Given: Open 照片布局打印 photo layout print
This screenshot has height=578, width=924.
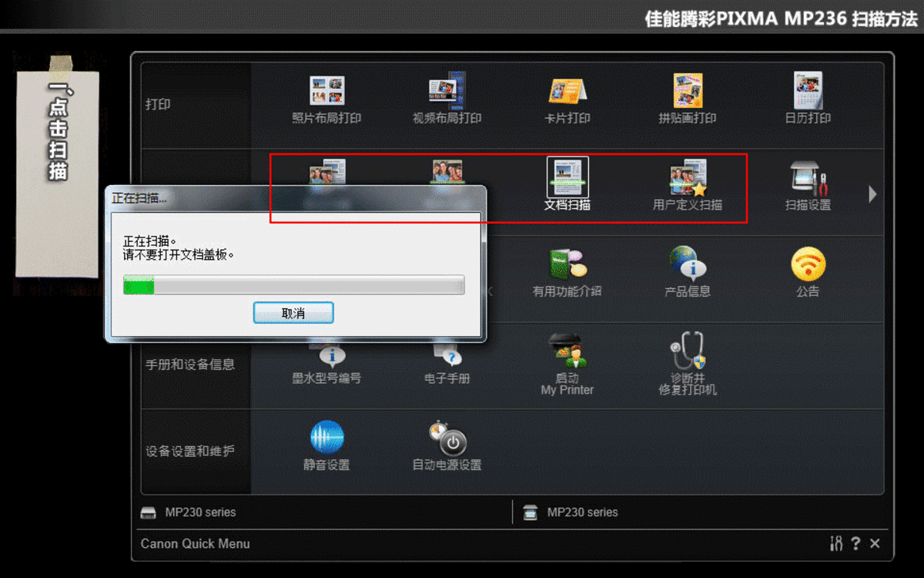Looking at the screenshot, I should [326, 100].
